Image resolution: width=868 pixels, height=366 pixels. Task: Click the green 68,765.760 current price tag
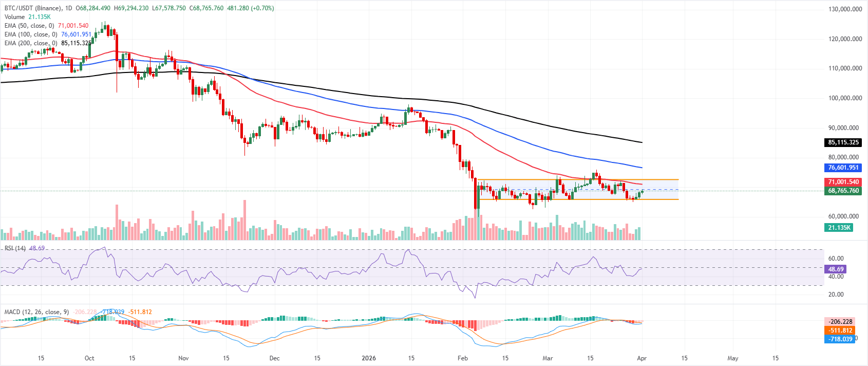click(843, 191)
